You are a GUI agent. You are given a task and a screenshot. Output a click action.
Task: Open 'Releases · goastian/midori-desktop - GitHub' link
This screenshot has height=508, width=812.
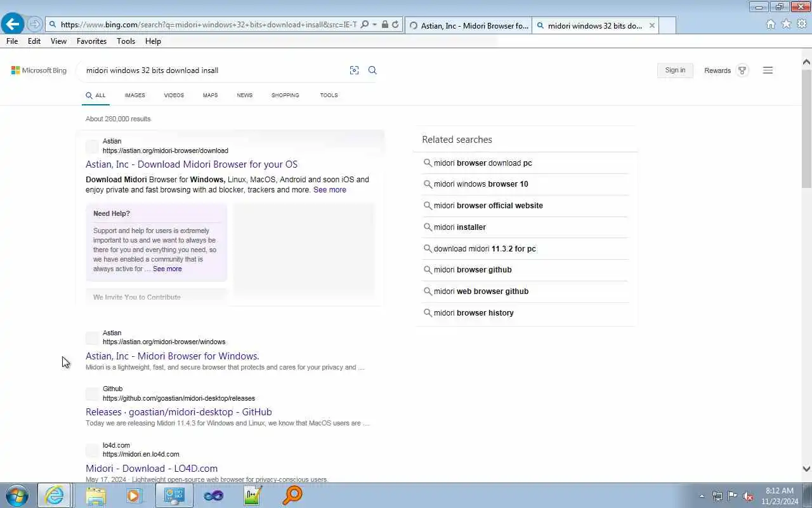click(x=179, y=412)
